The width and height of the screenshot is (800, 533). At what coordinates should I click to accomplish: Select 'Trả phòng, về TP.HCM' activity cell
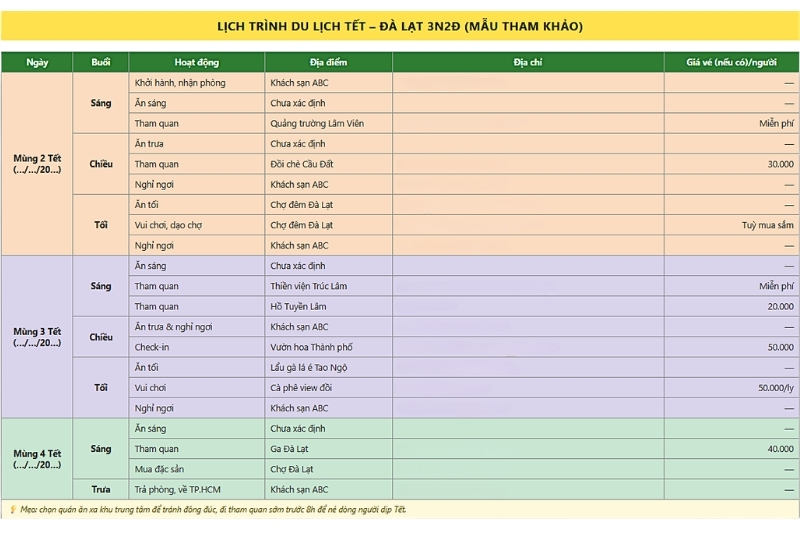(x=196, y=489)
